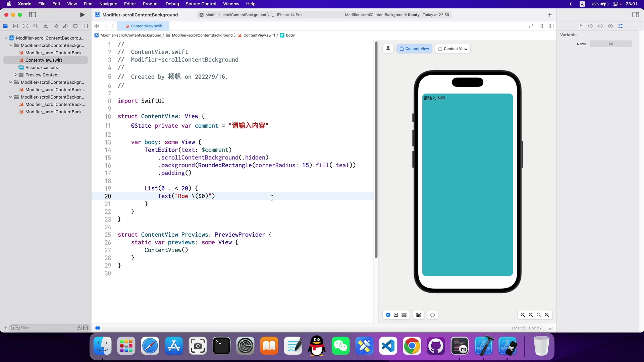Open the Debug navigator
Image resolution: width=644 pixels, height=362 pixels.
[66, 26]
